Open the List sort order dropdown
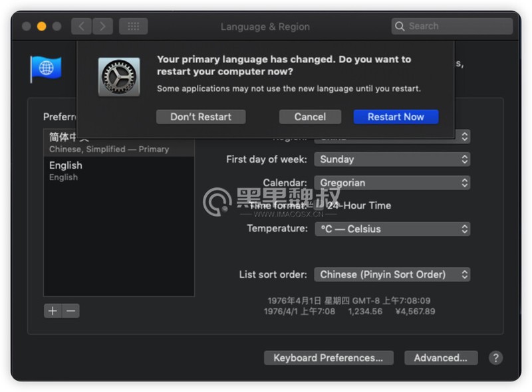 point(392,274)
